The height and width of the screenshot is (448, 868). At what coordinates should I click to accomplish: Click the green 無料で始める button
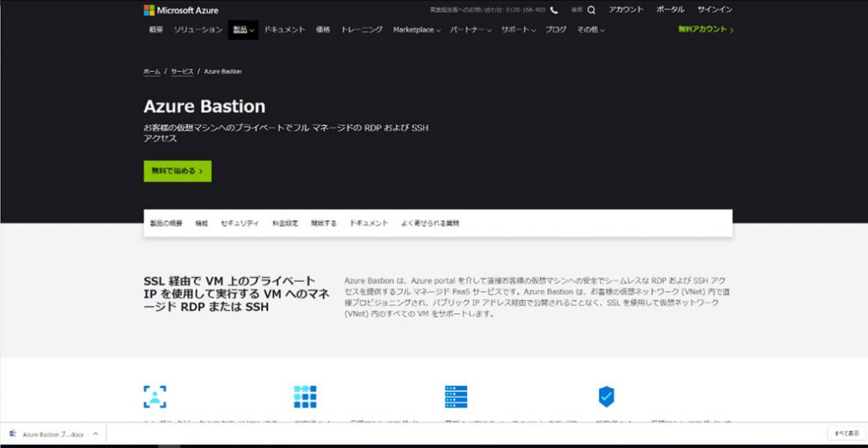click(x=177, y=171)
